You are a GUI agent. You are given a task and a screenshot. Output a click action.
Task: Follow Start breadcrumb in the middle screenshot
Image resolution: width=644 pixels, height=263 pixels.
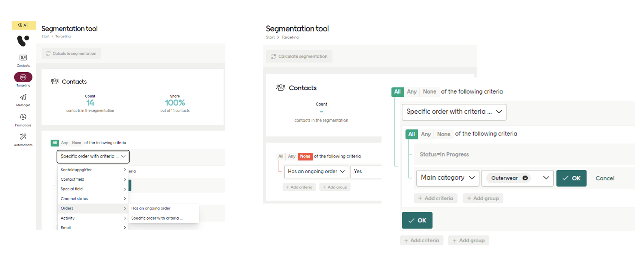tap(270, 37)
